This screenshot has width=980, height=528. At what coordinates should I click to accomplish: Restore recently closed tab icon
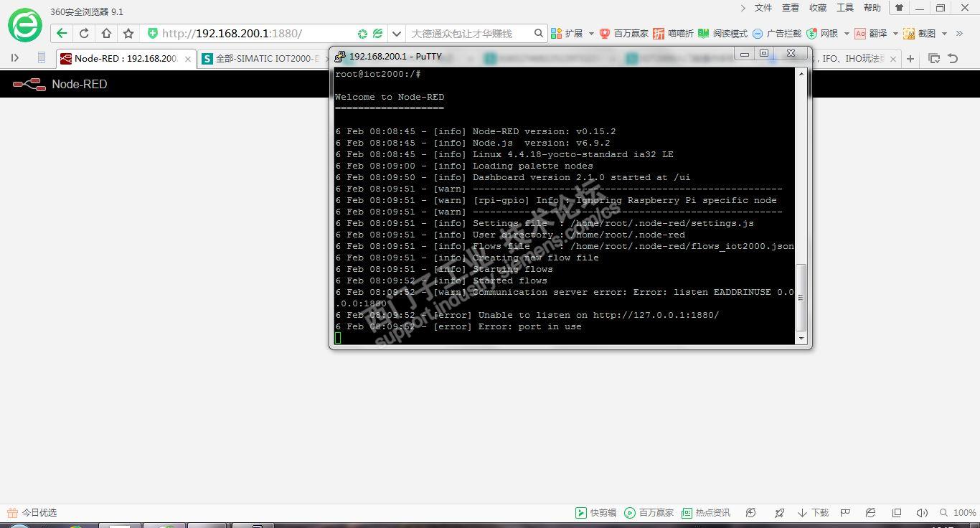click(953, 59)
